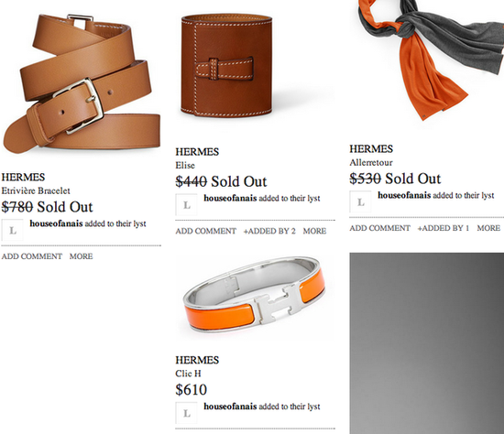Click houseofanais avatar under Allerretour scarf
This screenshot has height=434, width=504.
[x=361, y=201]
